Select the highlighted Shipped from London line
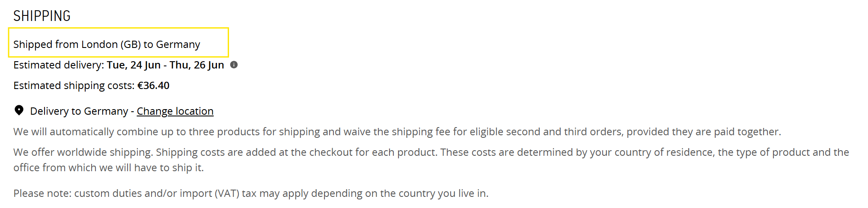The image size is (868, 208). point(119,42)
